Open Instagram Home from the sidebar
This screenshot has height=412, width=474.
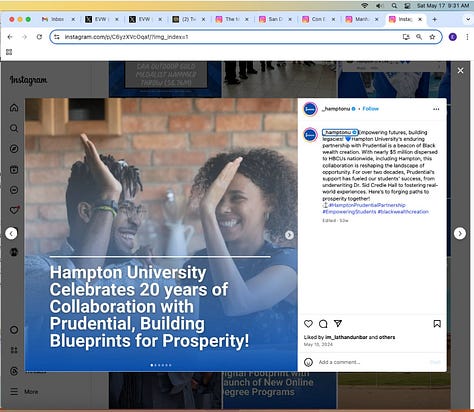[x=14, y=108]
